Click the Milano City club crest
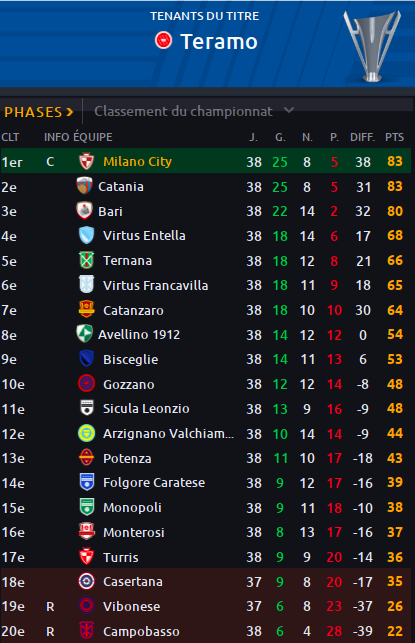This screenshot has width=415, height=643. pos(87,161)
